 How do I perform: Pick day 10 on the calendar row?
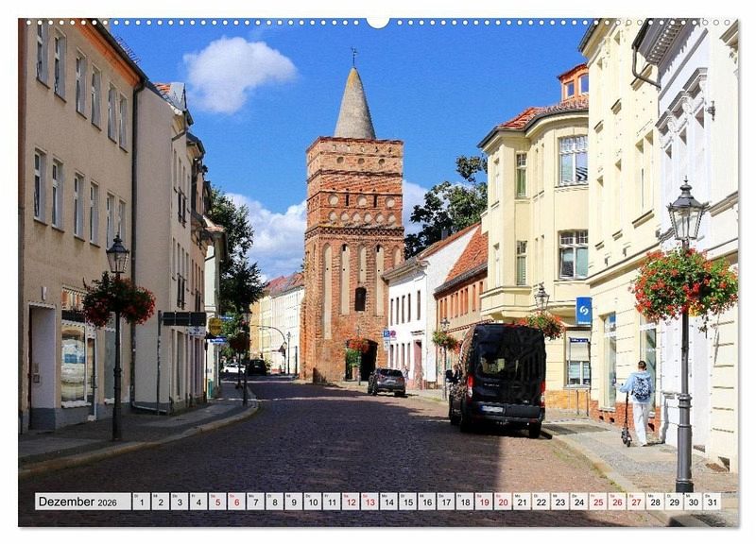click(x=312, y=502)
